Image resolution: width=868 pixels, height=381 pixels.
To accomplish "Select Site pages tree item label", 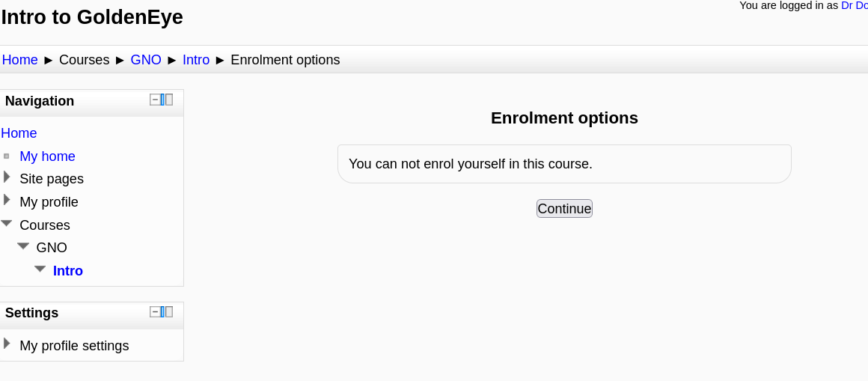I will click(52, 179).
